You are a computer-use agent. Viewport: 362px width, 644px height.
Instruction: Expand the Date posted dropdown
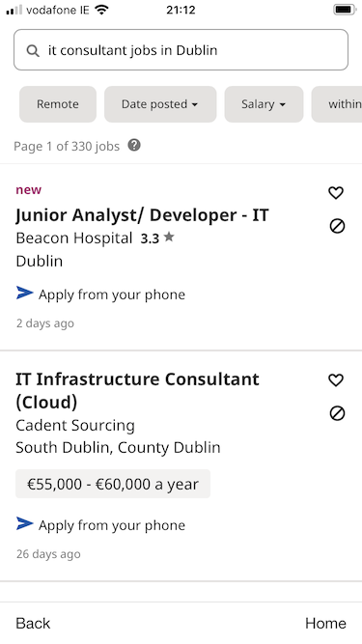click(160, 104)
